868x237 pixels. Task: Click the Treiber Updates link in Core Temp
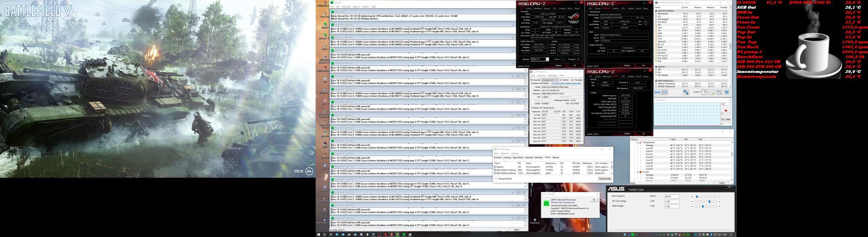click(566, 84)
